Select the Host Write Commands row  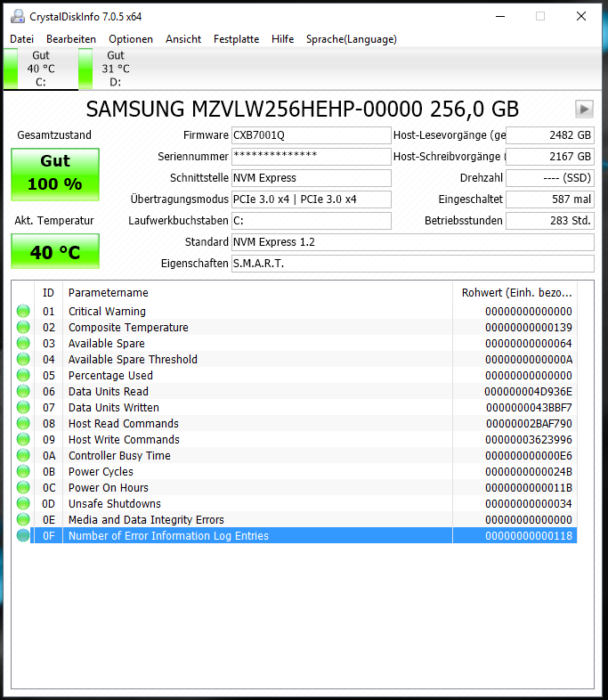[x=295, y=440]
